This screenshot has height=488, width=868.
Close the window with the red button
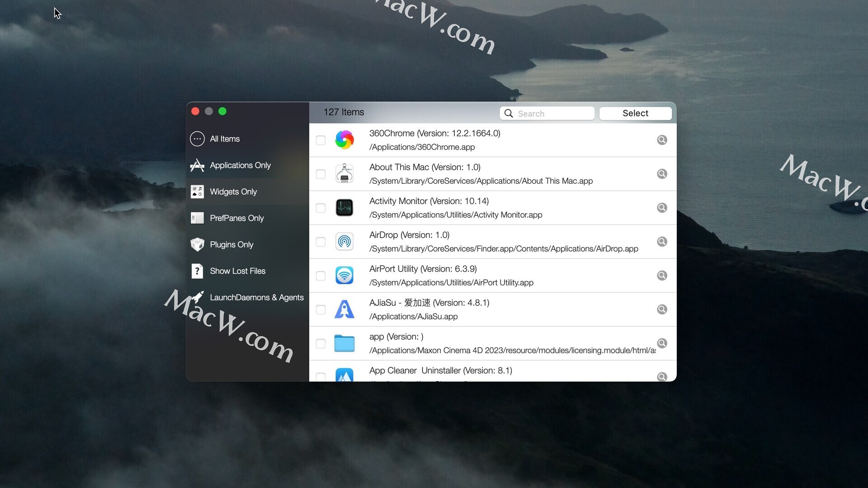[195, 111]
